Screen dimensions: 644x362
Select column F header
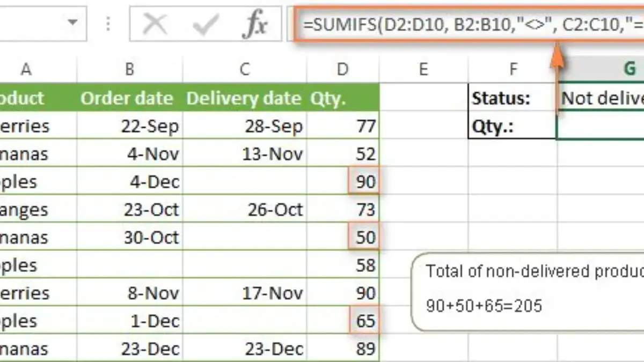coord(513,69)
